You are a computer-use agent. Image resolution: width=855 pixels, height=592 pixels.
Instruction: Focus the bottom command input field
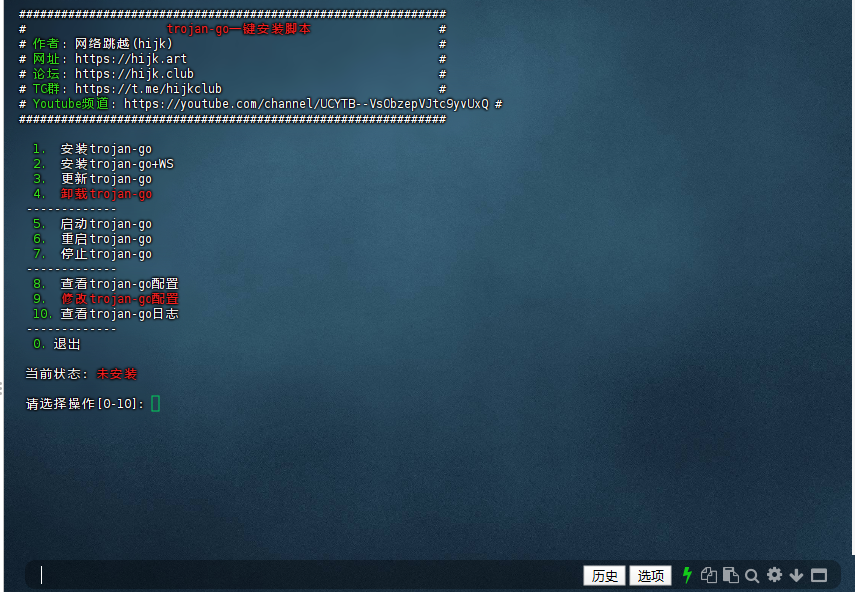pos(300,575)
